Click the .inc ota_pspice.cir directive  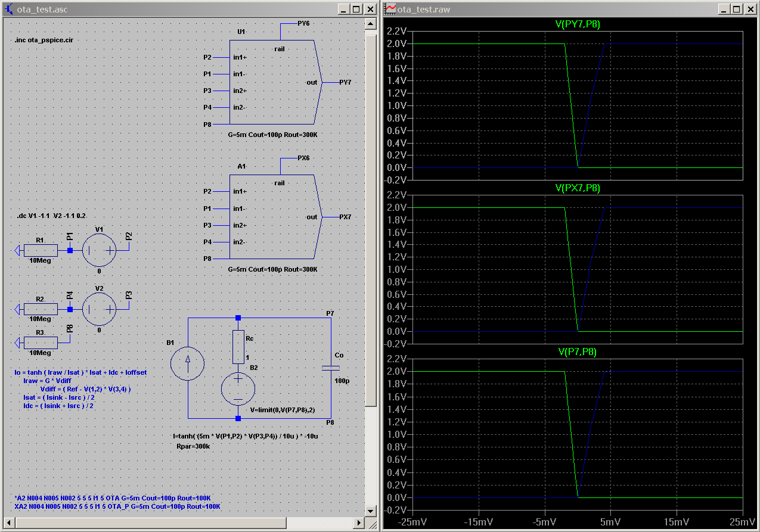pyautogui.click(x=43, y=41)
